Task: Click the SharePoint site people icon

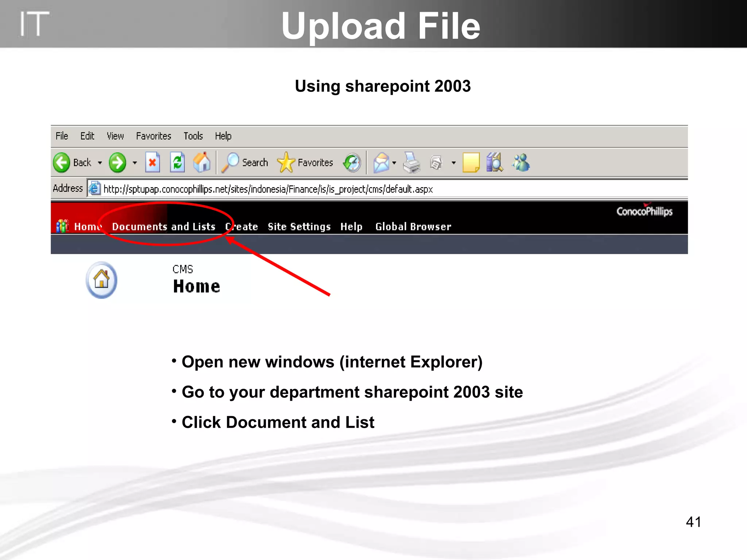Action: (x=62, y=226)
